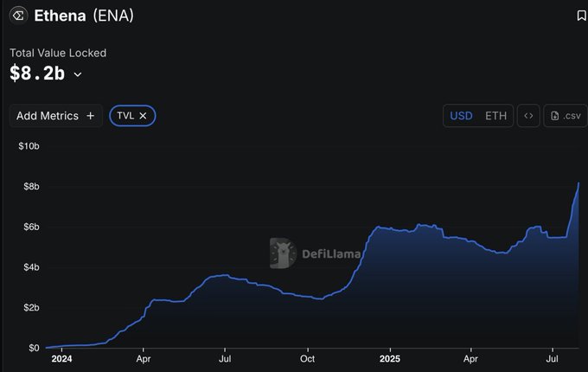588x372 pixels.
Task: Select the Ethena (ENA) title text
Action: coord(84,16)
